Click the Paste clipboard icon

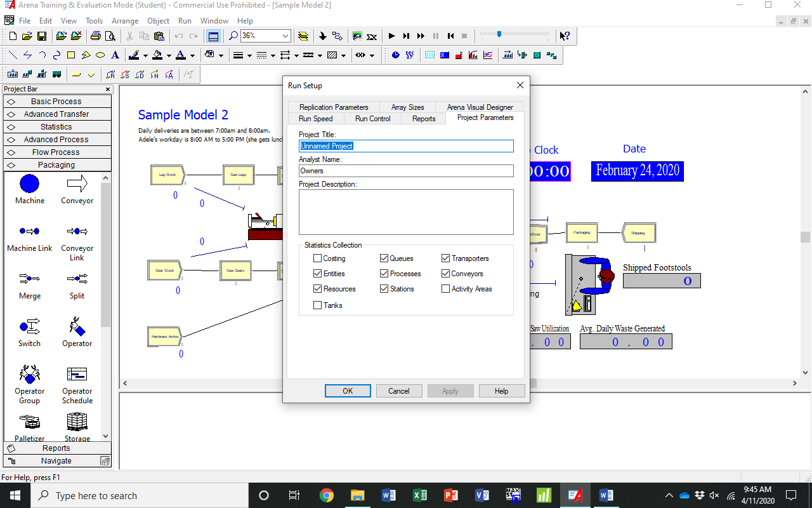[159, 36]
